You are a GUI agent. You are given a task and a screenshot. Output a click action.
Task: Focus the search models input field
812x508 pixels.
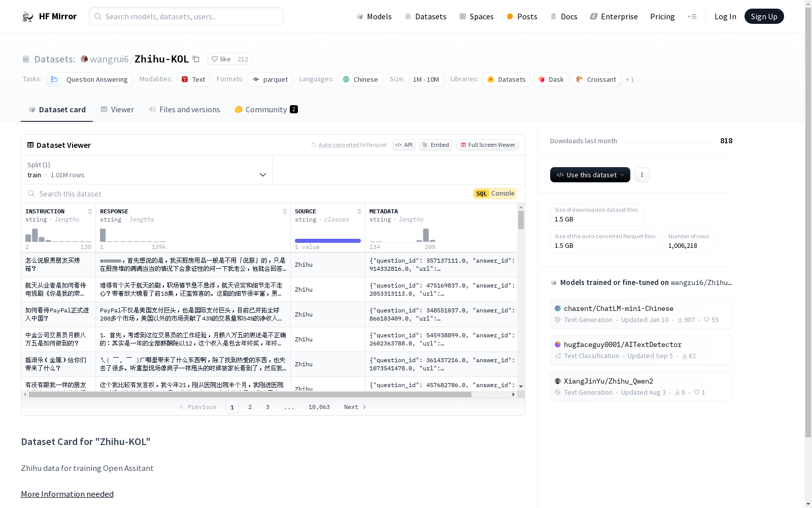[x=186, y=16]
